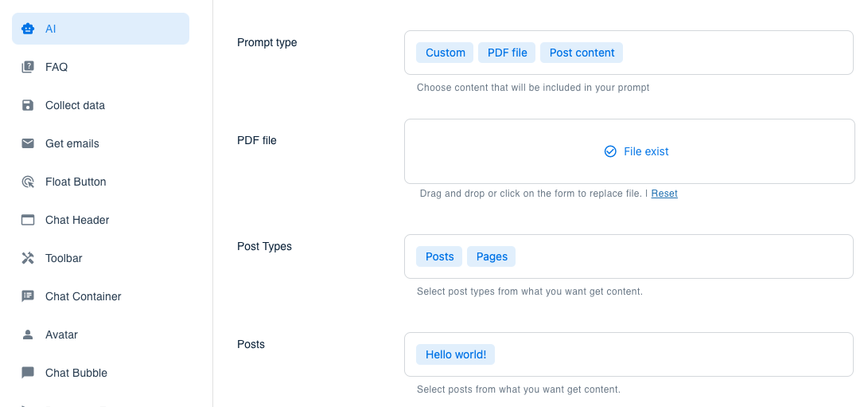Click the Float Button cursor icon

click(28, 182)
